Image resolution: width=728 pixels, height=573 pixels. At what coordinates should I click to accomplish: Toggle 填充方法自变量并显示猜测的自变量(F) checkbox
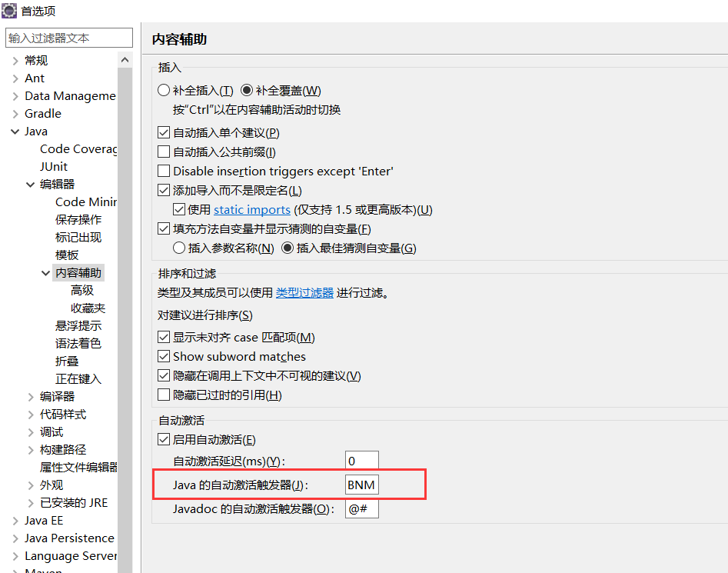tap(164, 229)
